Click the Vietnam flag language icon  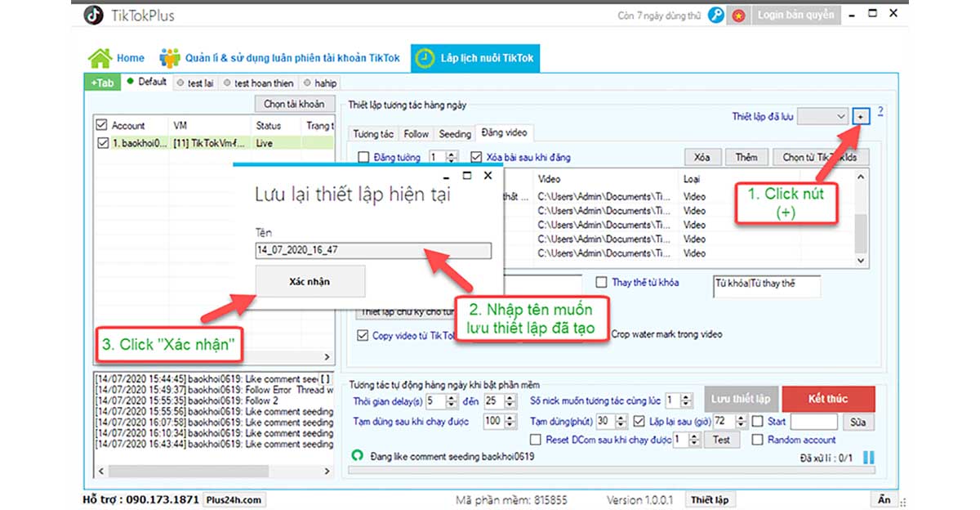point(738,16)
